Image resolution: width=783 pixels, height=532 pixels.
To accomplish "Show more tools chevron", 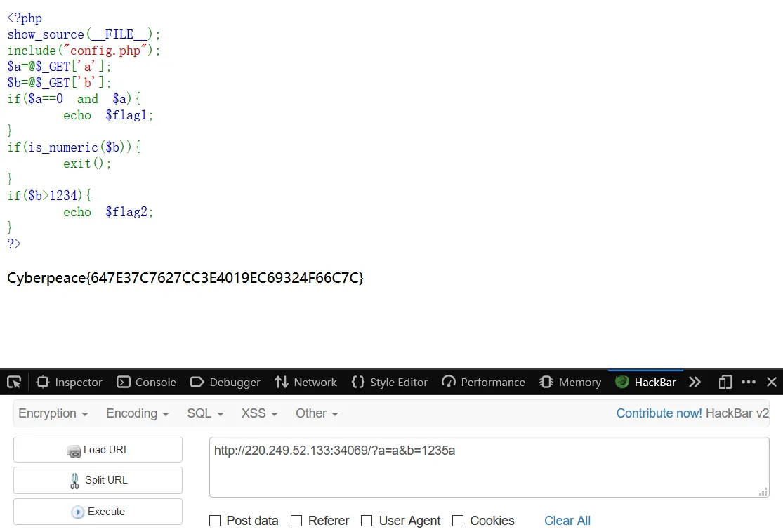I will tap(695, 383).
